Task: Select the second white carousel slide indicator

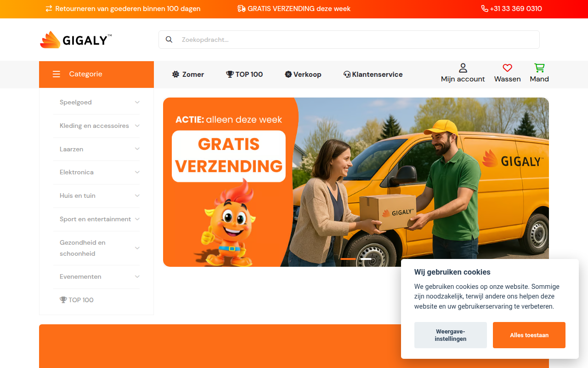Action: [366, 259]
